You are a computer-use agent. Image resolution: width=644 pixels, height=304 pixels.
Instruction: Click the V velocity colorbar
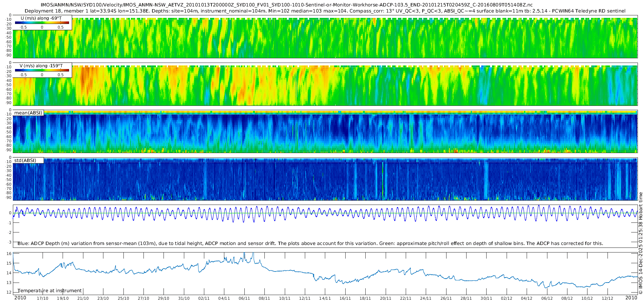42,70
